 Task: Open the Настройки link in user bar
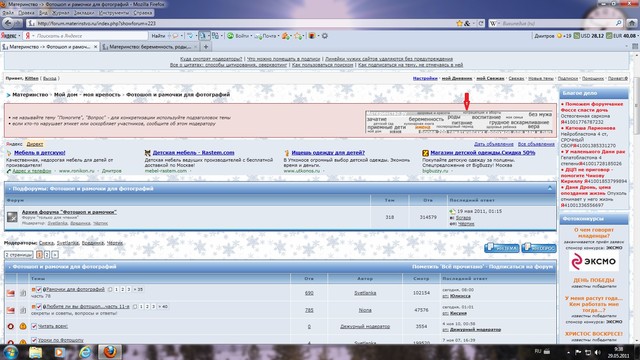click(x=425, y=78)
